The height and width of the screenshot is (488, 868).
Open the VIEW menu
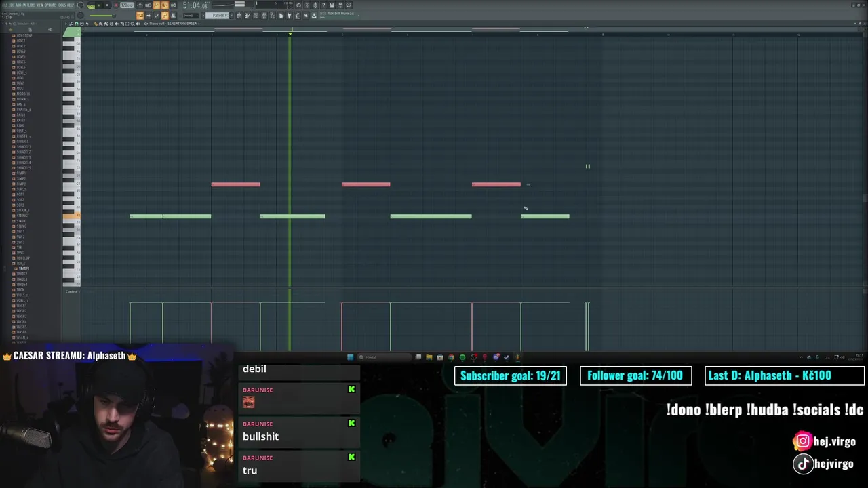[x=39, y=5]
